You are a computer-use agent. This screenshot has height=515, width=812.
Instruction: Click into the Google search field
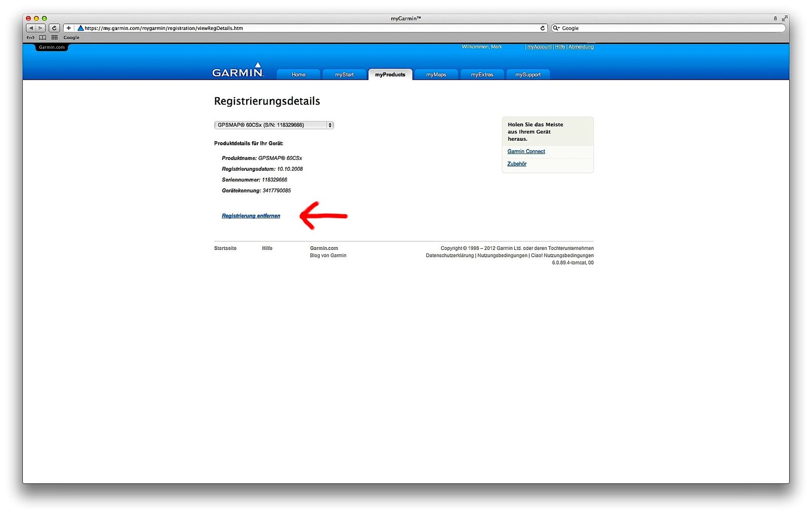670,28
